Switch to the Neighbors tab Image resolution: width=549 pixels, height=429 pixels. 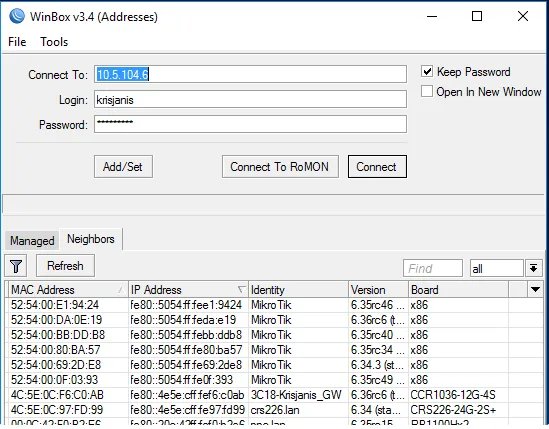point(91,239)
